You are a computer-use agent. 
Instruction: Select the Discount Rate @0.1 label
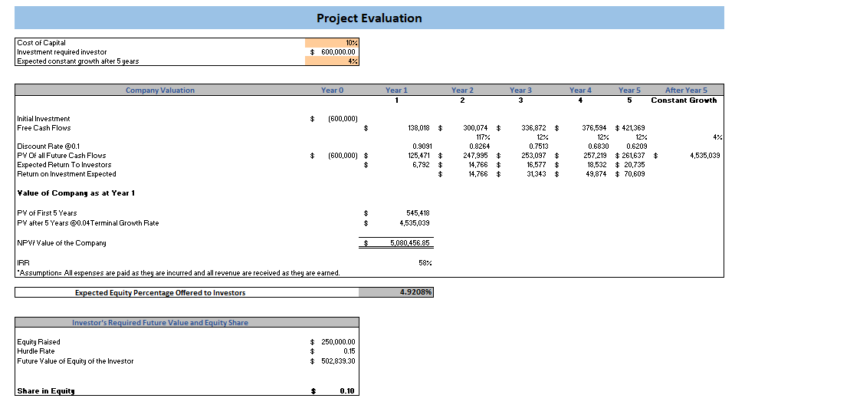click(x=48, y=146)
